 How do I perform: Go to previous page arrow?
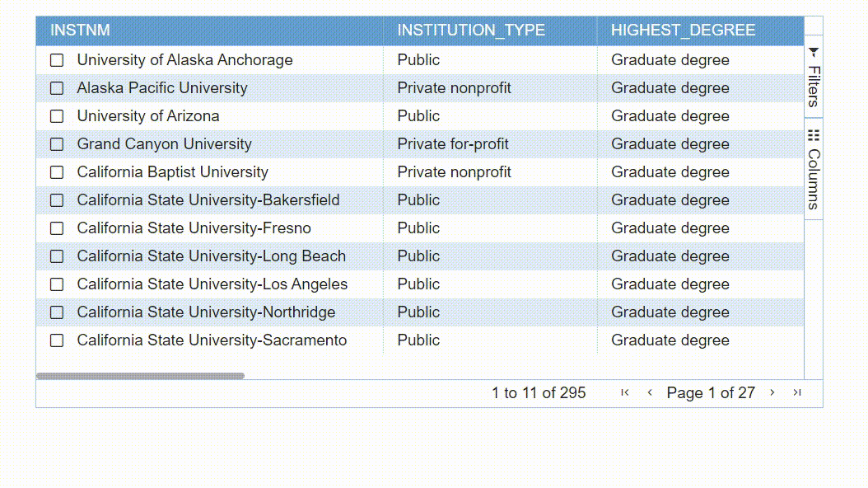point(650,393)
